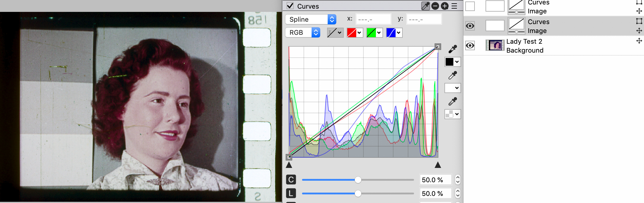The height and width of the screenshot is (203, 644).
Task: Click the move arrows icon on the selected Curves layer
Action: point(639,31)
